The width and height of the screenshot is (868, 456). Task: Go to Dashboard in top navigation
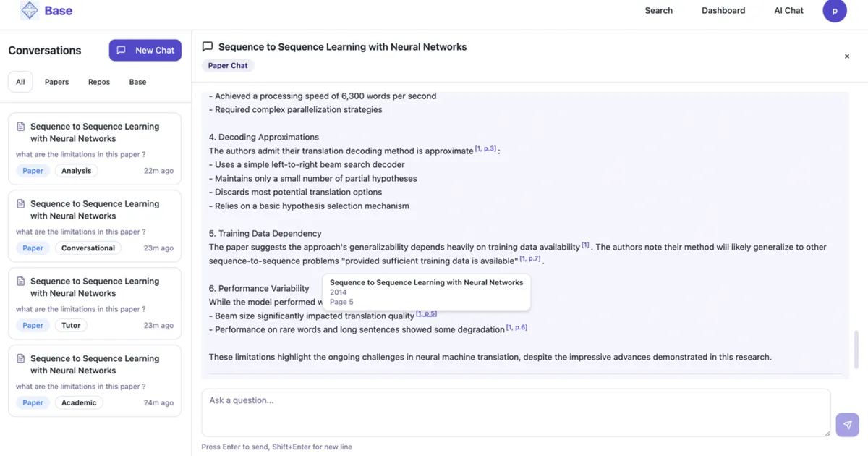pos(723,11)
